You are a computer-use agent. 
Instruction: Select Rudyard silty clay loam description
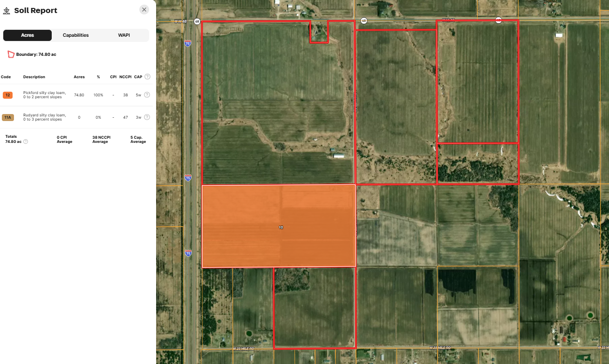(44, 117)
